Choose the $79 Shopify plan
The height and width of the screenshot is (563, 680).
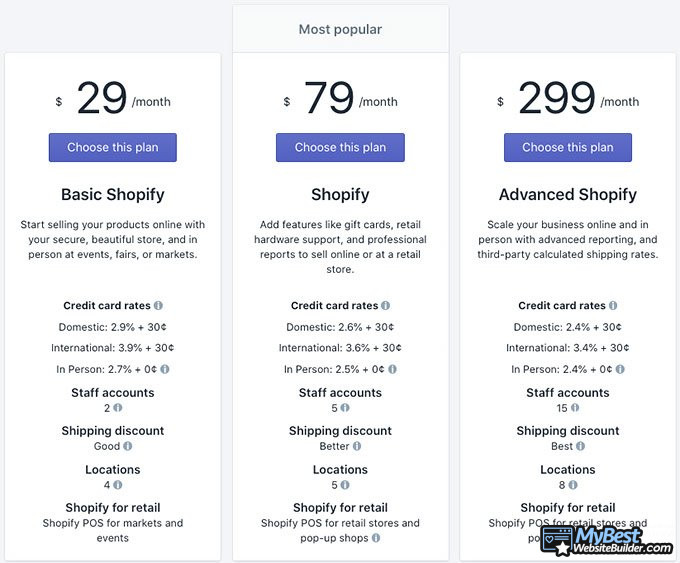[x=340, y=148]
